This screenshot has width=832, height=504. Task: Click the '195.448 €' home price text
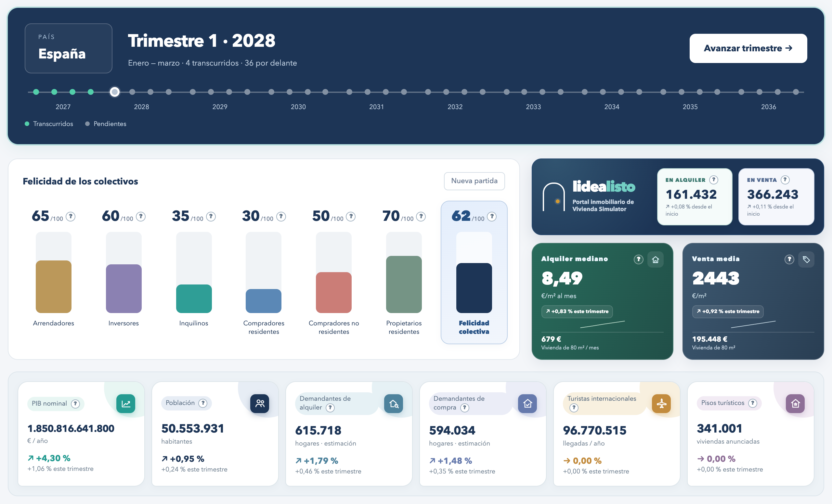710,339
